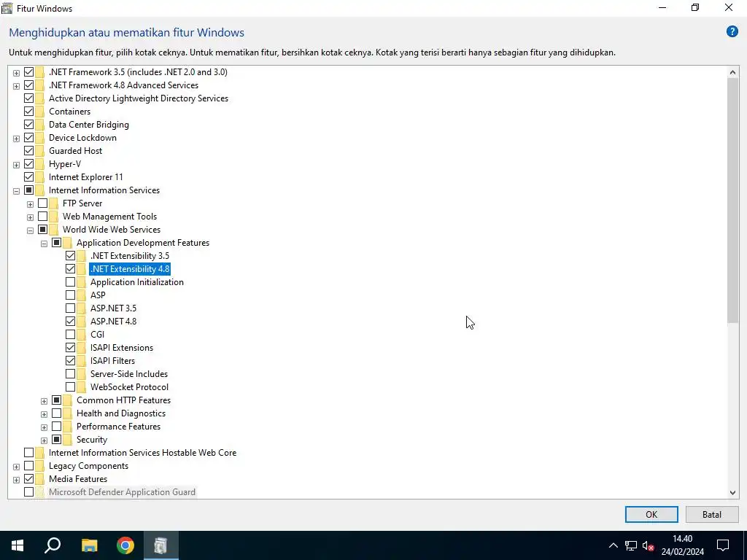This screenshot has height=560, width=747.
Task: Click the scrollbar down arrow
Action: [732, 493]
